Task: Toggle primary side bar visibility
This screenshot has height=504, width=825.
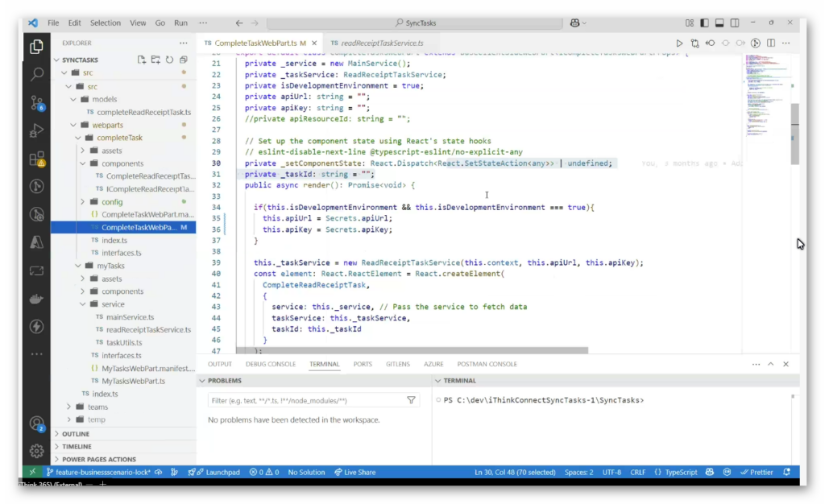Action: (704, 23)
